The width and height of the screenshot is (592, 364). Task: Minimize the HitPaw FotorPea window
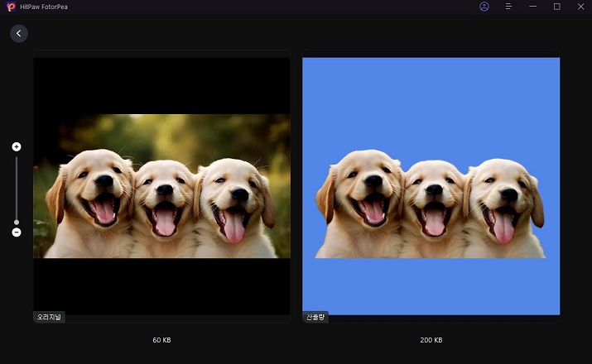point(532,7)
